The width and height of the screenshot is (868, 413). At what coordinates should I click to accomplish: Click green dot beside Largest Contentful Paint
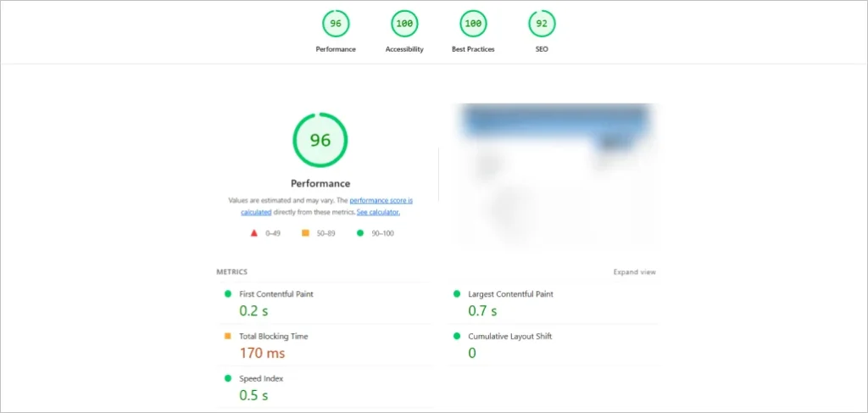[x=457, y=294]
